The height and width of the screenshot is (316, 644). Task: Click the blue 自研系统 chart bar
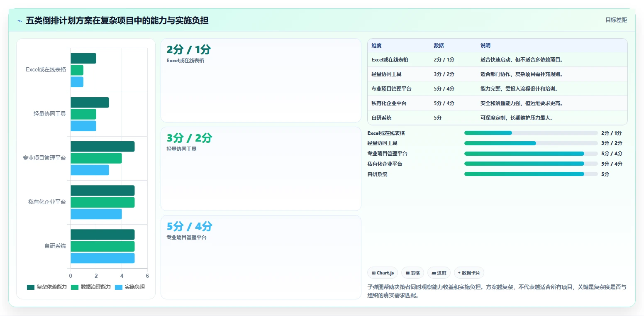[102, 258]
